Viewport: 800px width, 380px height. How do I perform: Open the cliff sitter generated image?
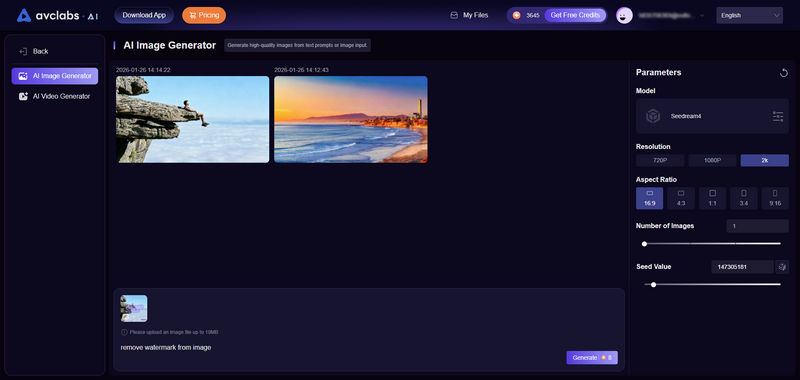[192, 119]
